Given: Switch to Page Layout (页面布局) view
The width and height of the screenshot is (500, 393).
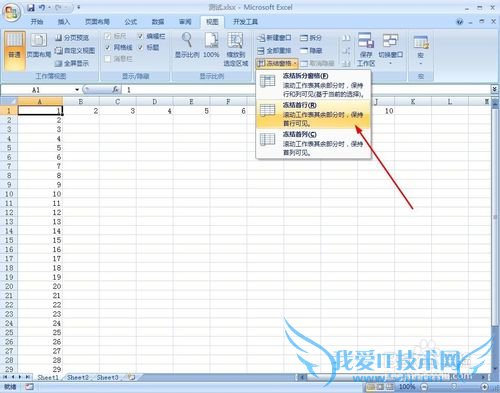Looking at the screenshot, I should [x=39, y=47].
